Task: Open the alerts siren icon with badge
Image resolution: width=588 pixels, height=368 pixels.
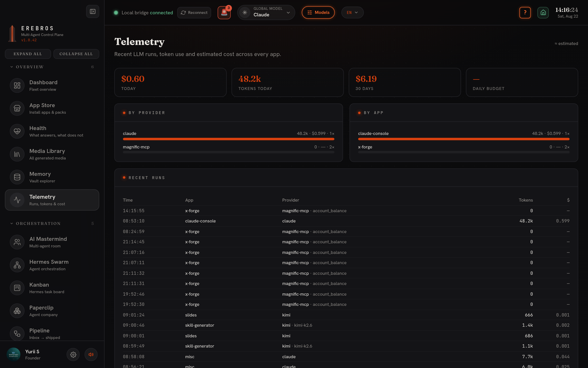Action: tap(224, 13)
